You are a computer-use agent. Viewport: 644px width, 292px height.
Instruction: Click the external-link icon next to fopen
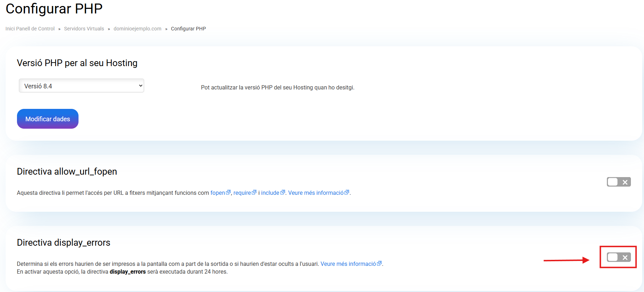[x=228, y=192]
